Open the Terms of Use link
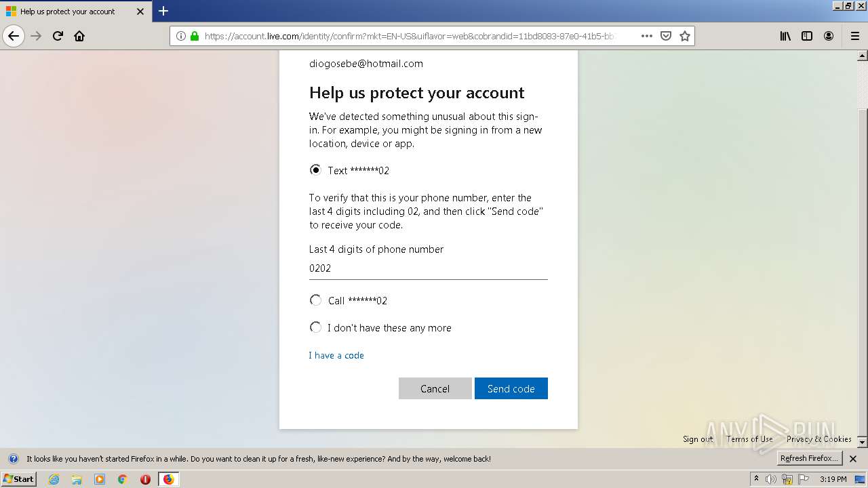The image size is (868, 488). tap(750, 439)
